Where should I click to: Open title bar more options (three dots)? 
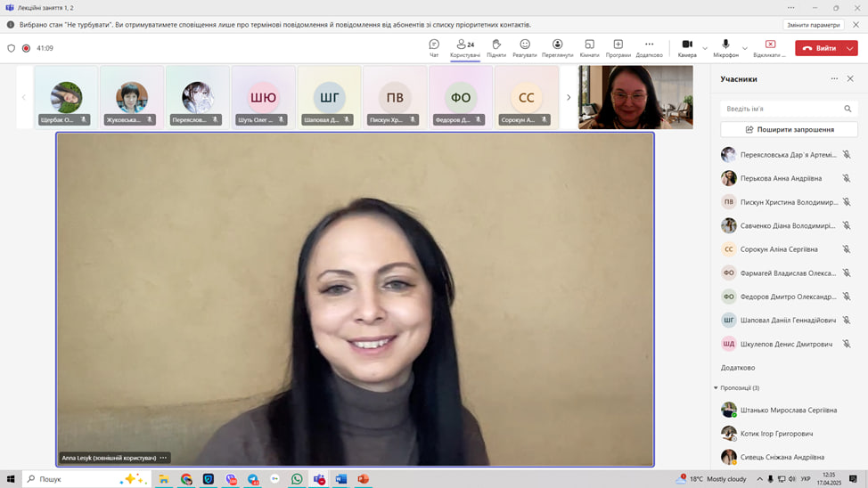791,8
